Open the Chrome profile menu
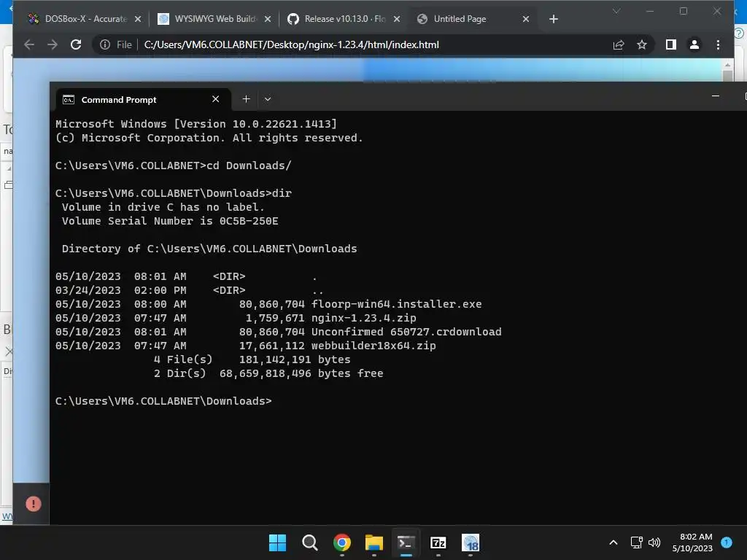Image resolution: width=747 pixels, height=560 pixels. (694, 44)
